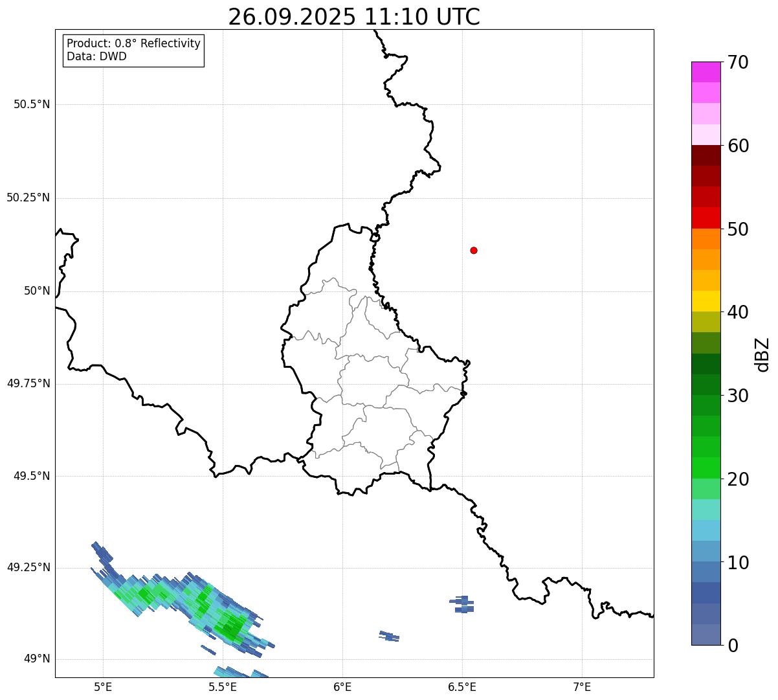The image size is (778, 700).
Task: Click the 6.5°E longitude label
Action: tap(462, 686)
